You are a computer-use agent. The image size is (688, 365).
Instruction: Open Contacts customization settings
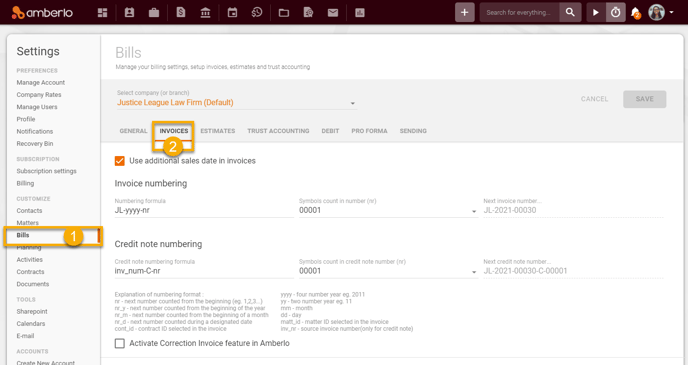point(29,211)
